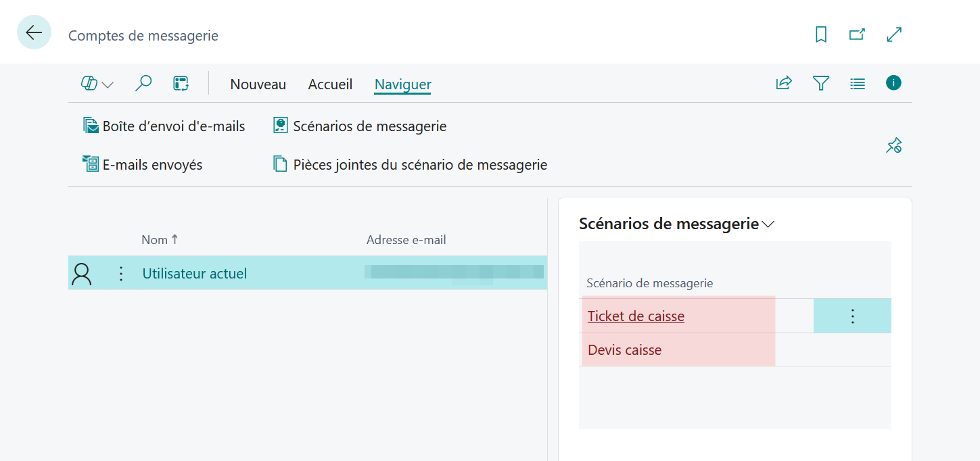Screen dimensions: 980x461
Task: Select the Naviguer tab
Action: (403, 84)
